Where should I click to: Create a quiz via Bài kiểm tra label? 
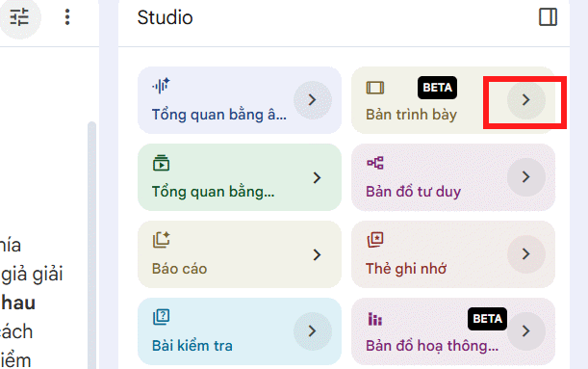pyautogui.click(x=192, y=346)
